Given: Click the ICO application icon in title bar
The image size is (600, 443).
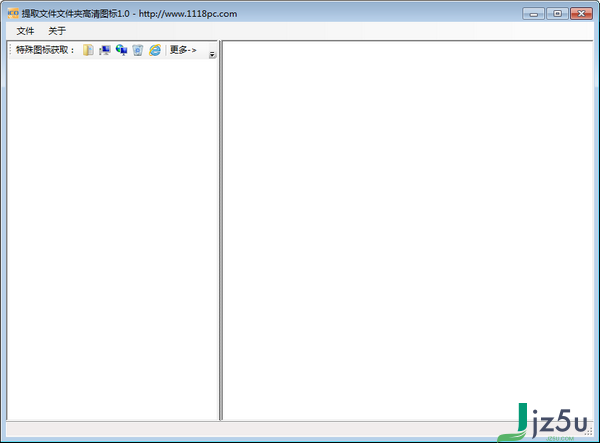Looking at the screenshot, I should click(13, 13).
